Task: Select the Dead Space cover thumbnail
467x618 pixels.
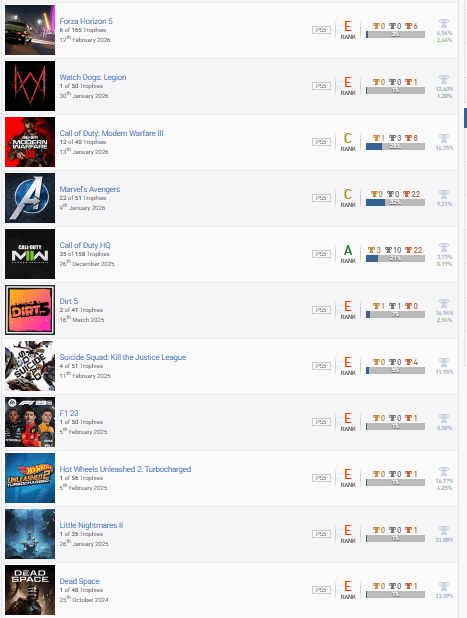Action: coord(30,590)
